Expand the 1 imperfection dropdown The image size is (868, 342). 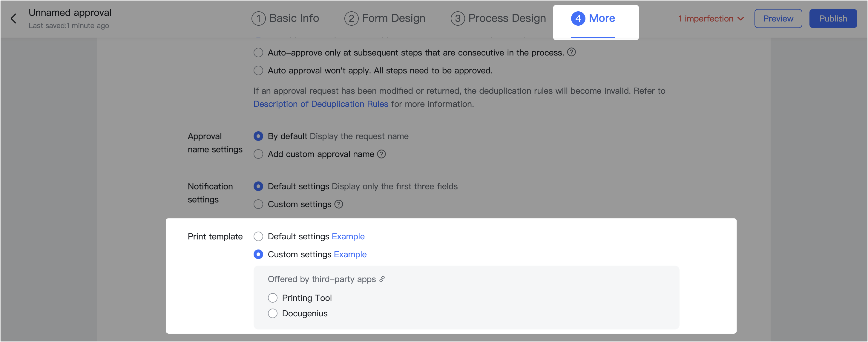[x=711, y=19]
